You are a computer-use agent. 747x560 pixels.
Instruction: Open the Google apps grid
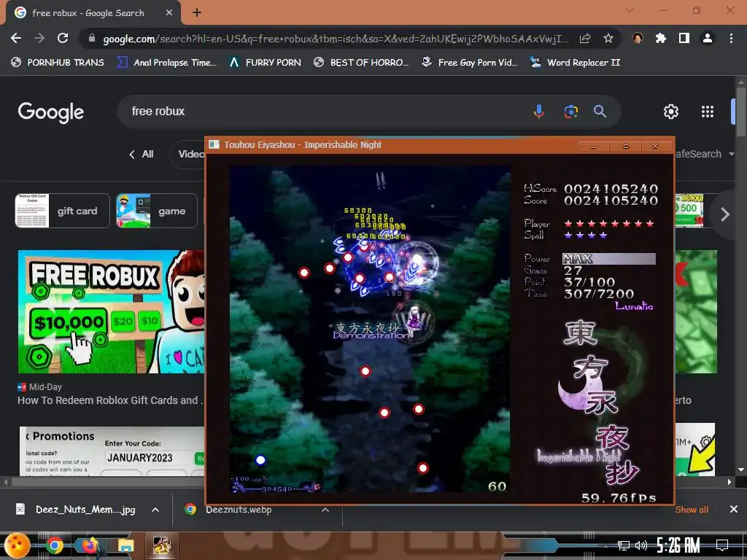pyautogui.click(x=708, y=112)
